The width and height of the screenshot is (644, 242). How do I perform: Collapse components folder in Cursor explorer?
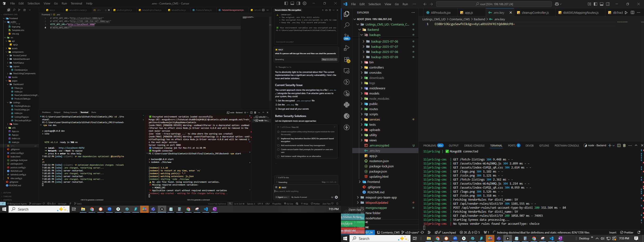tap(6, 52)
